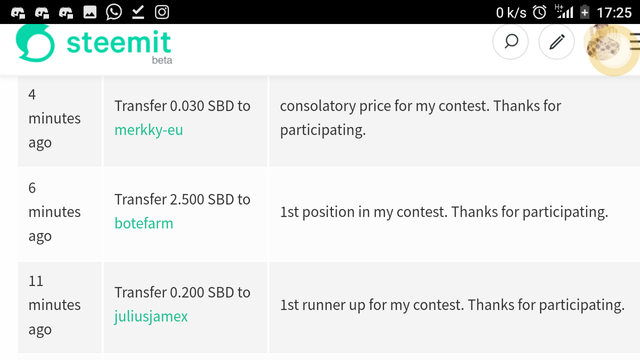The height and width of the screenshot is (360, 640).
Task: Select the consolatory price memo text
Action: point(420,118)
